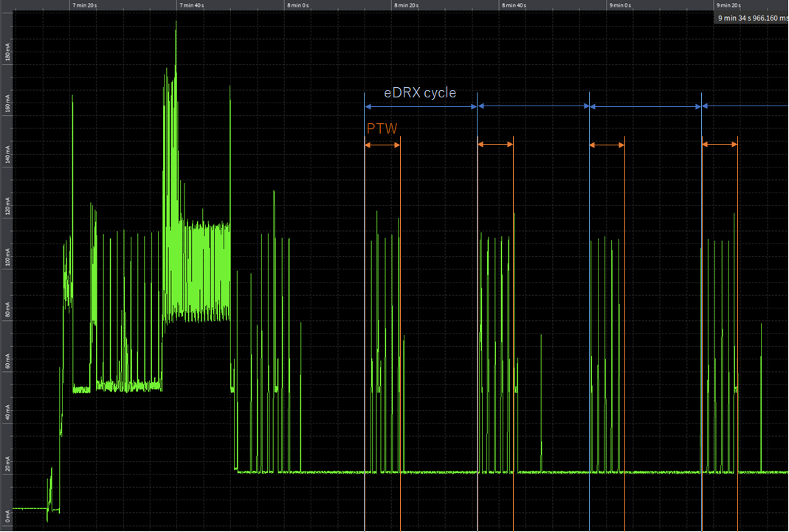789x532 pixels.
Task: Click the 8 min 20 s time label
Action: click(407, 4)
